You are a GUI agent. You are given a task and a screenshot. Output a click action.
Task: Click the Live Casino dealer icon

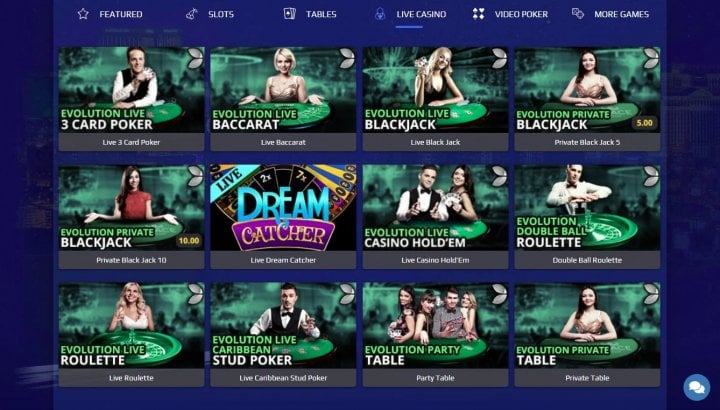(380, 14)
